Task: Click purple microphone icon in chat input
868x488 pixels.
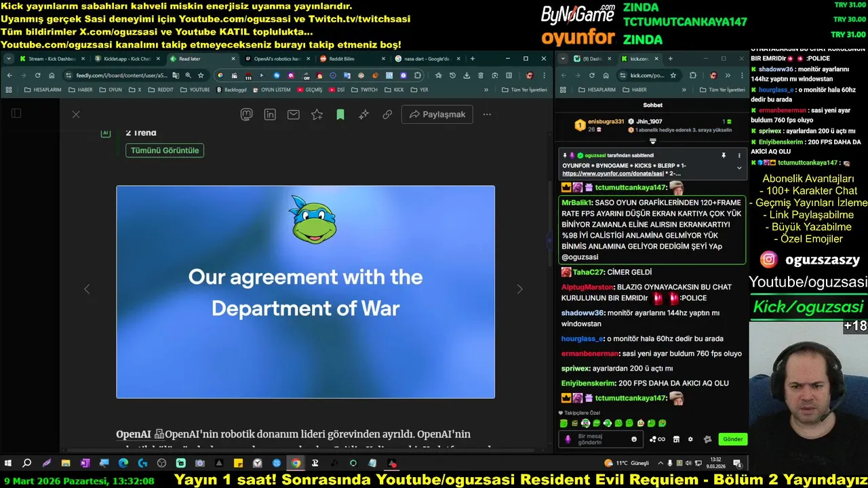Action: coord(568,439)
